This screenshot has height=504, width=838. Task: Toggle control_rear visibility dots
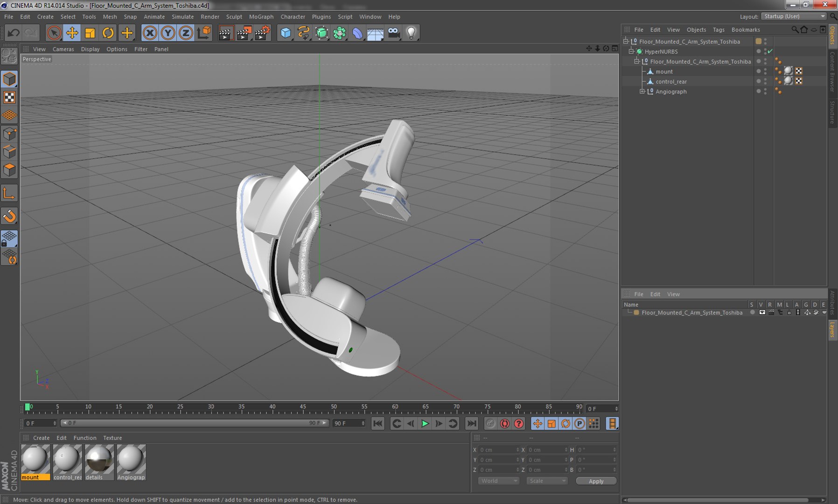[x=765, y=81]
